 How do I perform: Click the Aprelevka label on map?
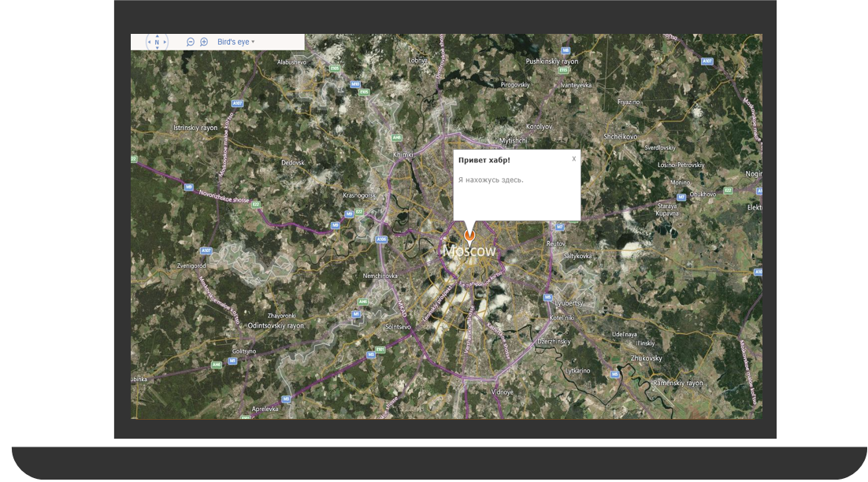(x=265, y=409)
